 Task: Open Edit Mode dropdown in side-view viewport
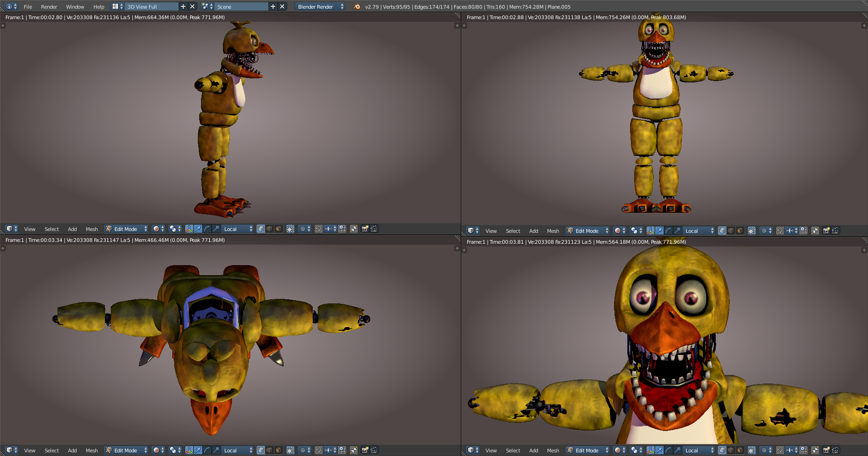click(126, 229)
